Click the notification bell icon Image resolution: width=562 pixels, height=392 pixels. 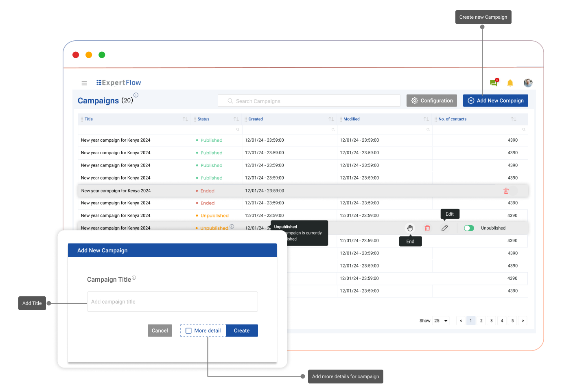pos(510,83)
